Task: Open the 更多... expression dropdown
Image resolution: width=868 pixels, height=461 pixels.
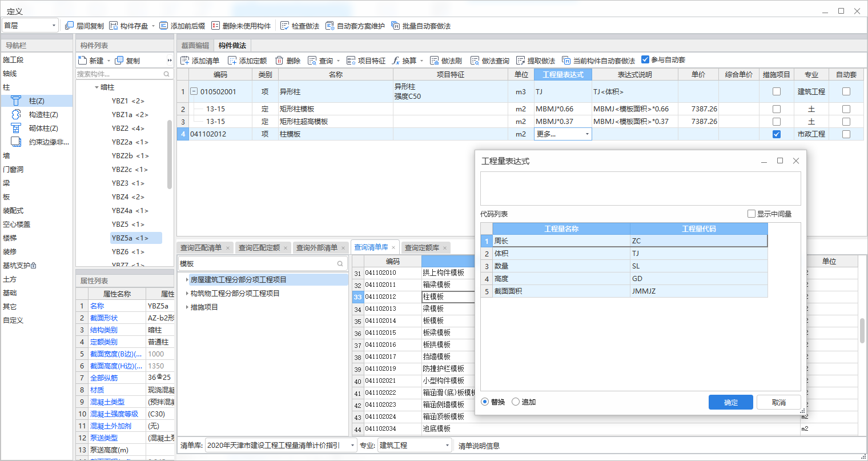Action: (x=587, y=134)
